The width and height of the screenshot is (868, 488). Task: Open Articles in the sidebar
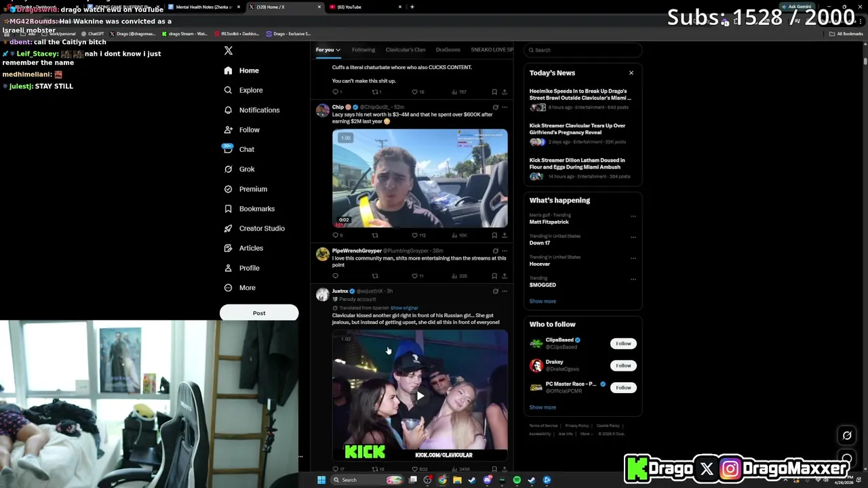click(243, 248)
